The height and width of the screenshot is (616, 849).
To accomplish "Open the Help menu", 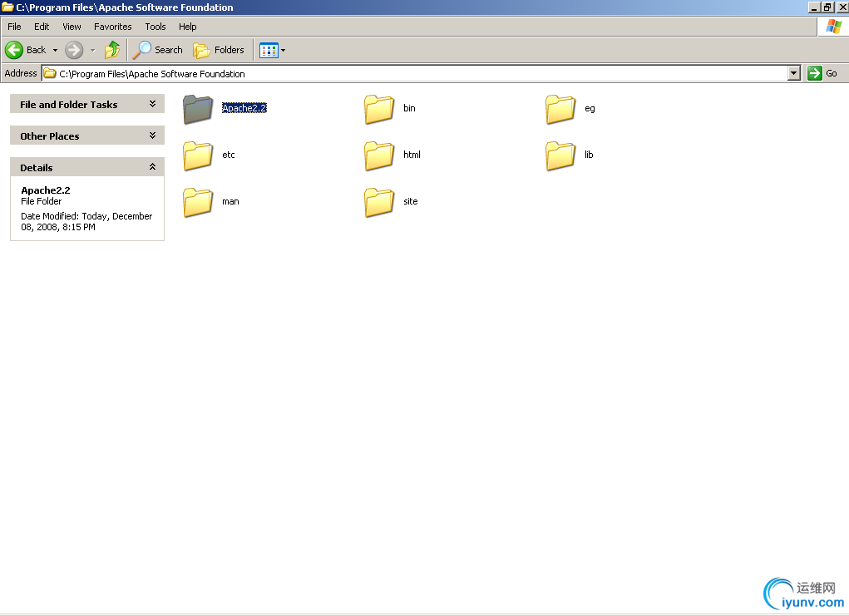I will click(187, 27).
